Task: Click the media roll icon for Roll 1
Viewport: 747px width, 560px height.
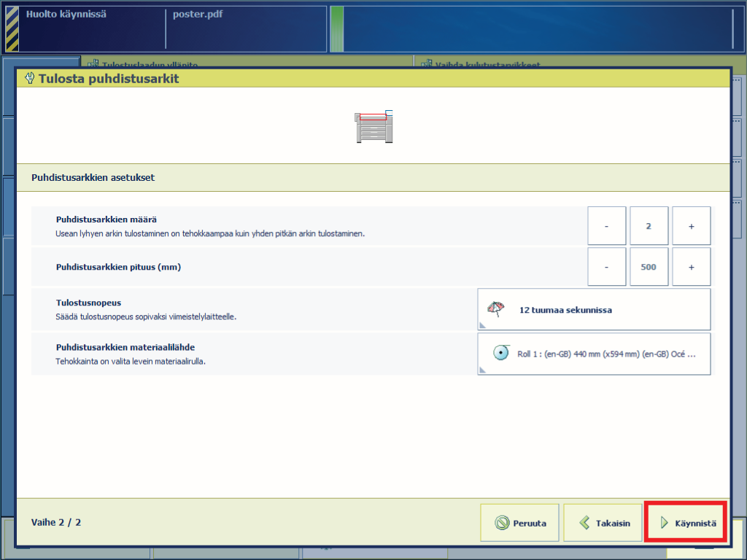Action: [500, 352]
